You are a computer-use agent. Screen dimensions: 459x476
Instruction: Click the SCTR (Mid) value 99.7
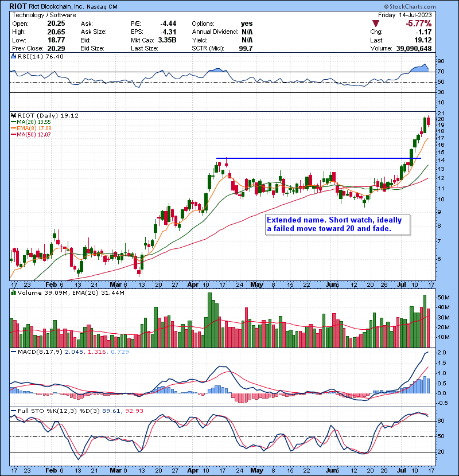pyautogui.click(x=246, y=48)
